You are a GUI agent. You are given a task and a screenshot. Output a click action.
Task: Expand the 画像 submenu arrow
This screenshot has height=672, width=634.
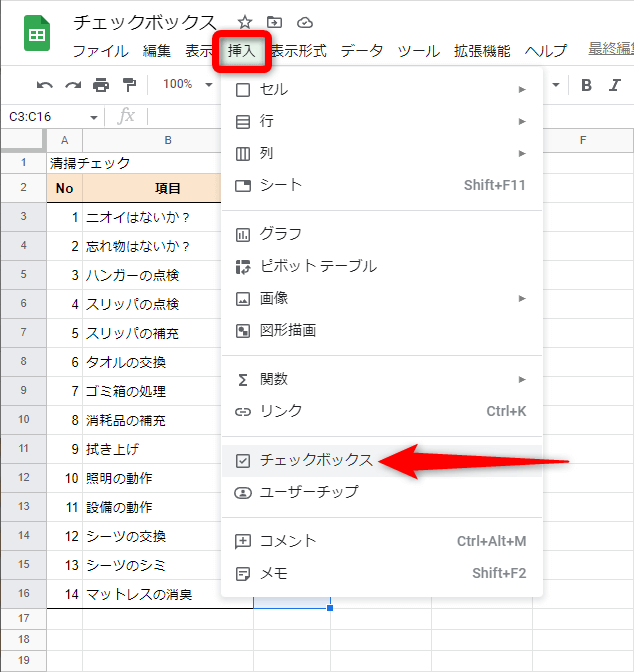click(522, 299)
